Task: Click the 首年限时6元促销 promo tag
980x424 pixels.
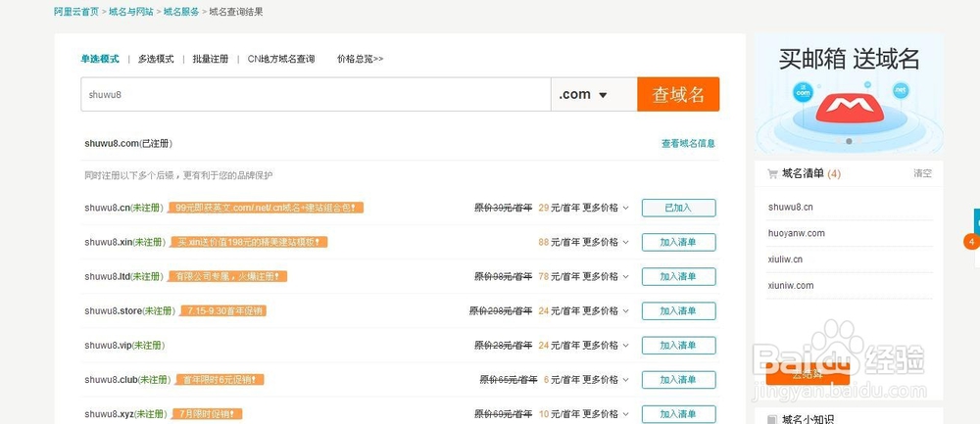Action: coord(220,380)
